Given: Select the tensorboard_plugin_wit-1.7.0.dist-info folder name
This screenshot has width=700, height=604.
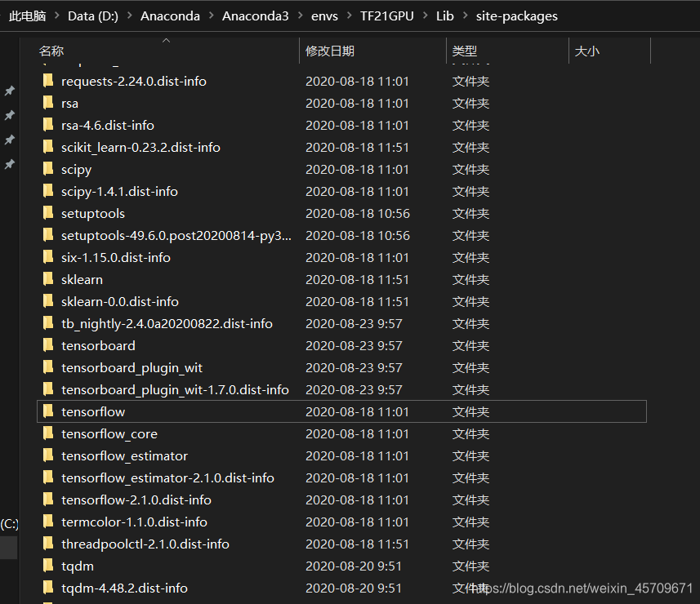Looking at the screenshot, I should coord(175,389).
